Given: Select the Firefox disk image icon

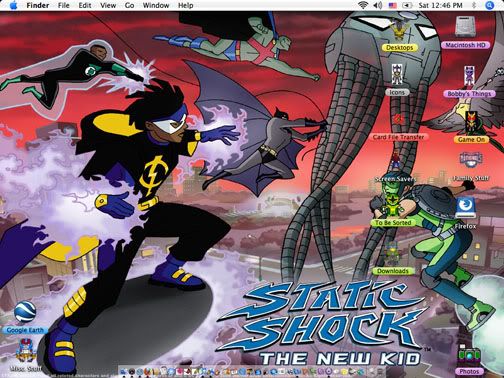Looking at the screenshot, I should click(x=465, y=208).
